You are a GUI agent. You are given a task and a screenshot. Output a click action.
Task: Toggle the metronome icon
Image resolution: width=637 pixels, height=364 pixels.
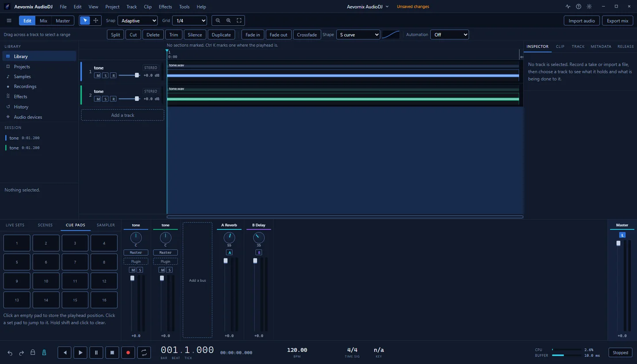[x=44, y=353]
